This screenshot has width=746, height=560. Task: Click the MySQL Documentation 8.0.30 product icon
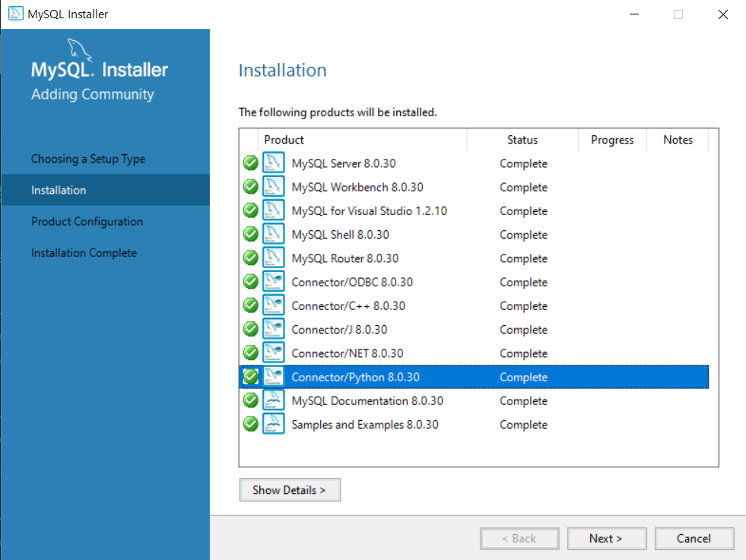pyautogui.click(x=274, y=400)
